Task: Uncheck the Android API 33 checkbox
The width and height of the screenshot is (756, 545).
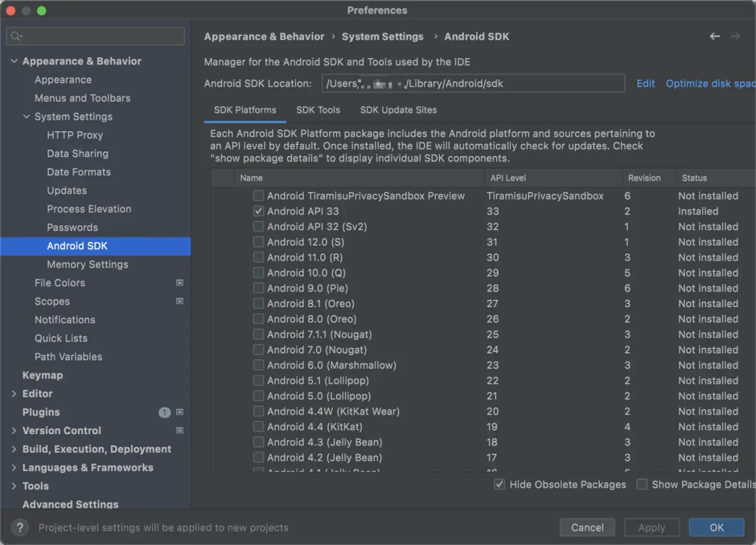Action: tap(258, 211)
